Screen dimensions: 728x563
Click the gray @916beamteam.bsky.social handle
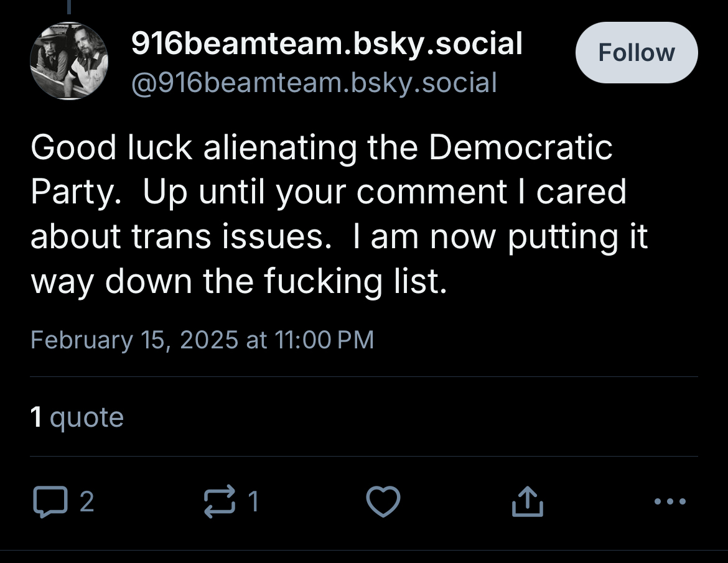click(314, 82)
